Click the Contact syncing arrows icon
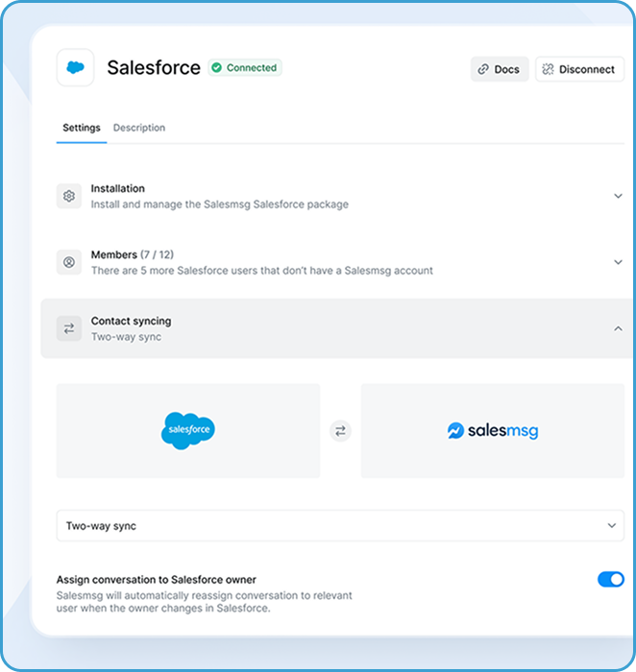636x672 pixels. 69,328
